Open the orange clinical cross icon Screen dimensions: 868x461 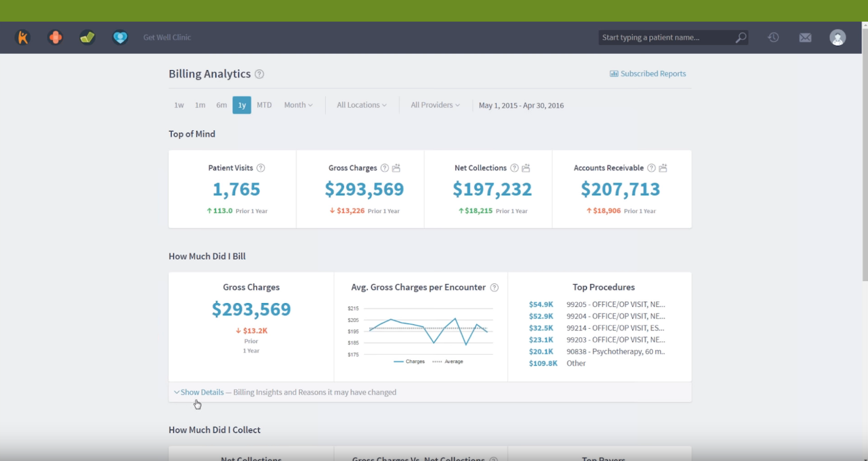[x=55, y=37]
